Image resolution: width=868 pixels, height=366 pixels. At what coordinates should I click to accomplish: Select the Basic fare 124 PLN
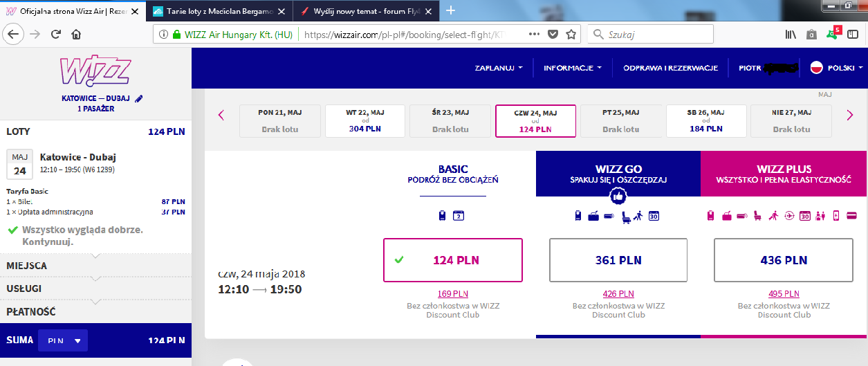453,260
